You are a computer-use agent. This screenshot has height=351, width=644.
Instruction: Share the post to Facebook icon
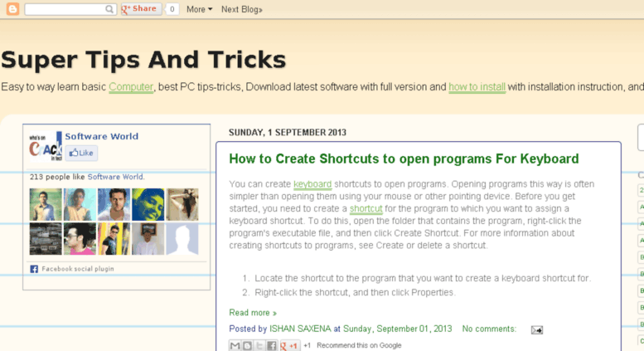pos(271,345)
